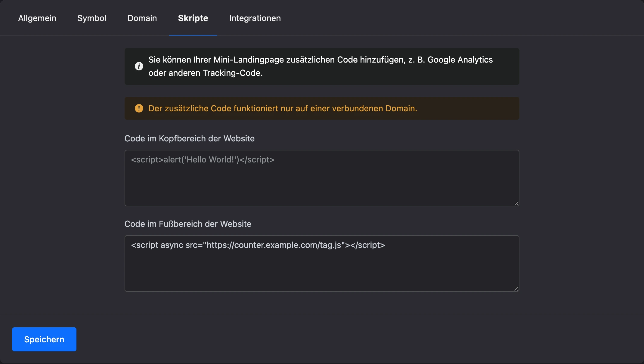Focus the Fußbereich code textarea
This screenshot has height=364, width=644.
[322, 264]
